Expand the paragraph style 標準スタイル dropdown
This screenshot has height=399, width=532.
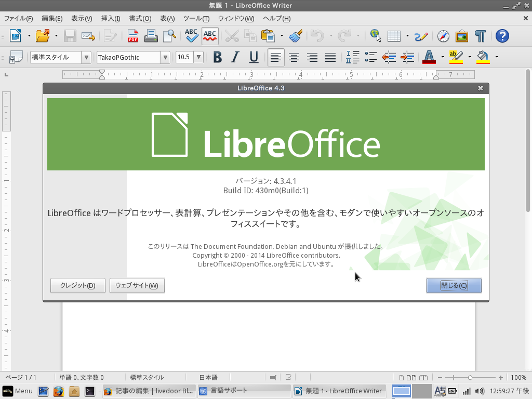(x=86, y=57)
